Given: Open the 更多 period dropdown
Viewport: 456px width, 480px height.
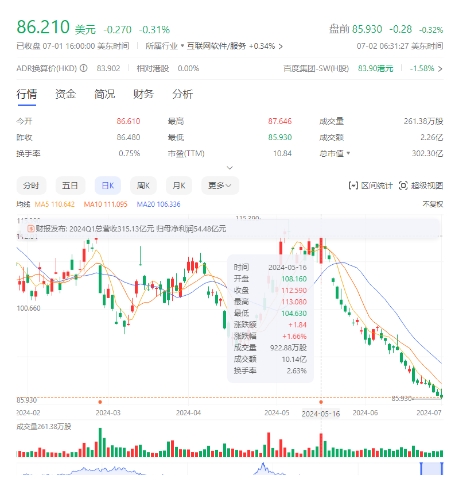Looking at the screenshot, I should 220,185.
